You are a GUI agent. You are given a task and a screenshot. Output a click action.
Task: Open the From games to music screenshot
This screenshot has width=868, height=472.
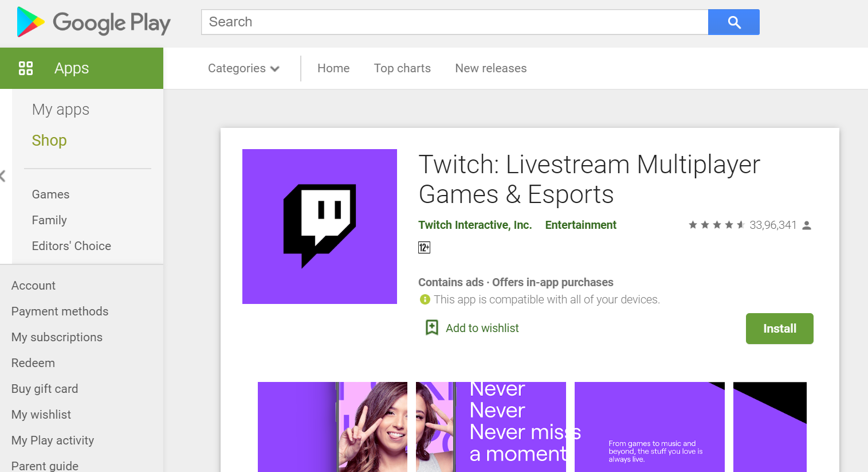pyautogui.click(x=650, y=427)
